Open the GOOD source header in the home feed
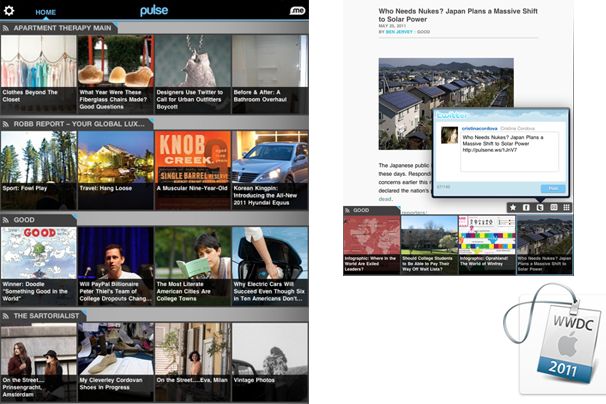606x404 pixels. click(x=38, y=220)
